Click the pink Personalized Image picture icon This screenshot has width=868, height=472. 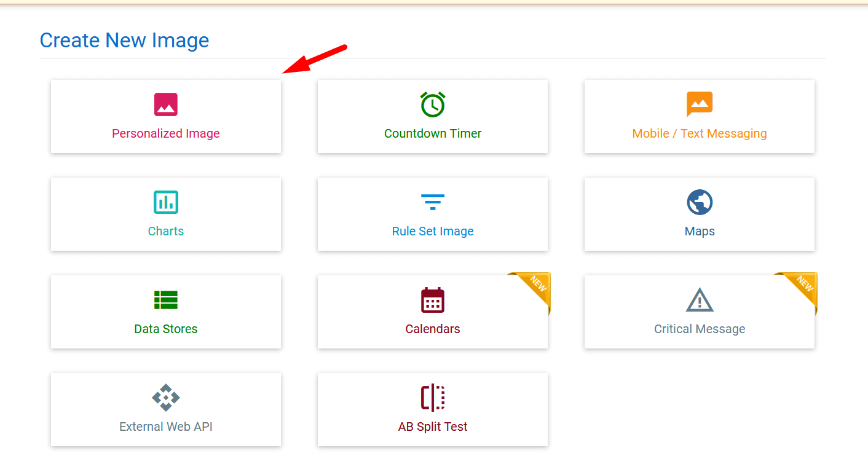coord(165,104)
